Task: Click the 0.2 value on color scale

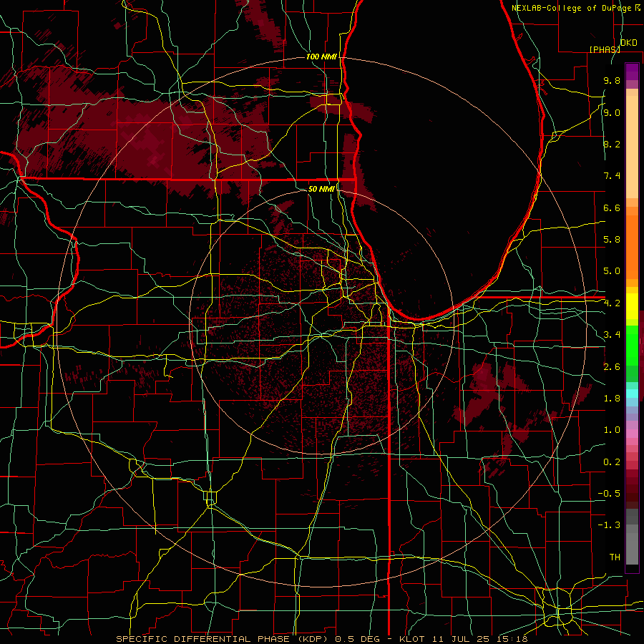Action: pos(612,462)
